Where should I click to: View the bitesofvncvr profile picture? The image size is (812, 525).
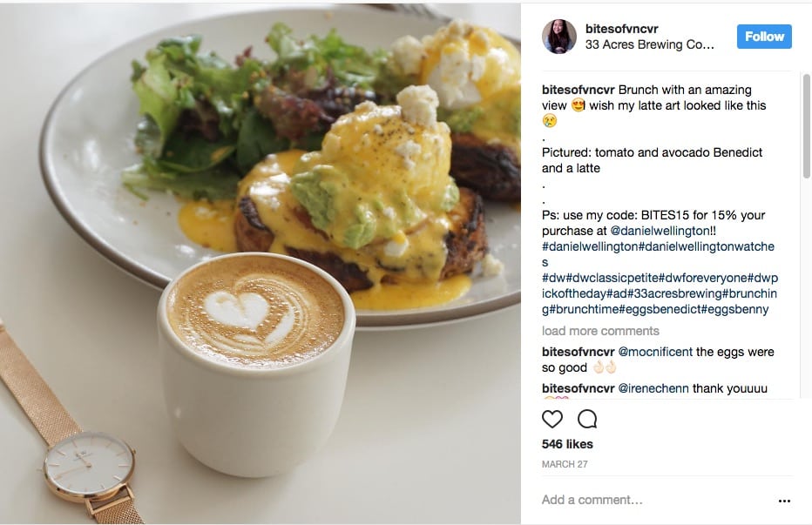[559, 37]
